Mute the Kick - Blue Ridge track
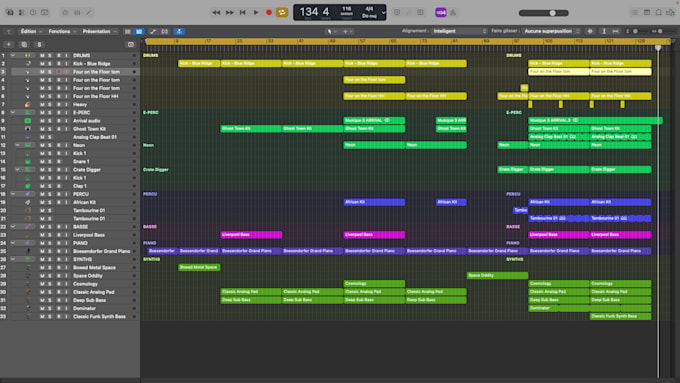This screenshot has width=680, height=383. click(x=42, y=64)
